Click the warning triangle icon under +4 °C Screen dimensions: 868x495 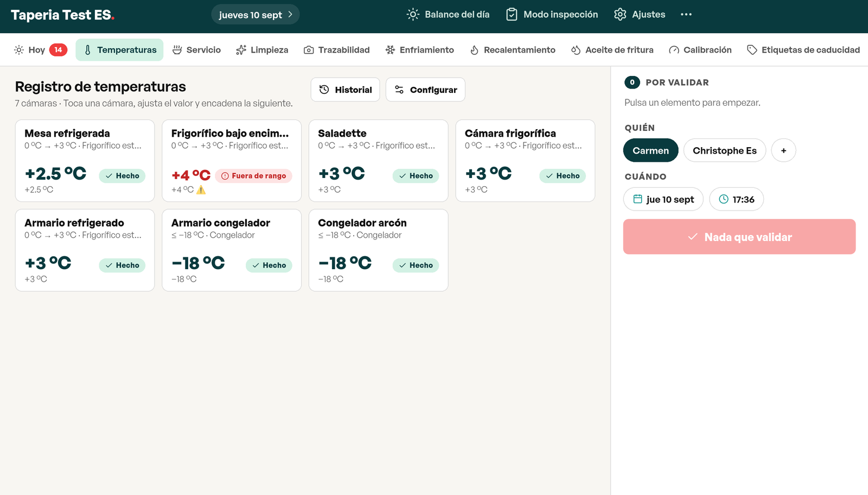point(201,189)
